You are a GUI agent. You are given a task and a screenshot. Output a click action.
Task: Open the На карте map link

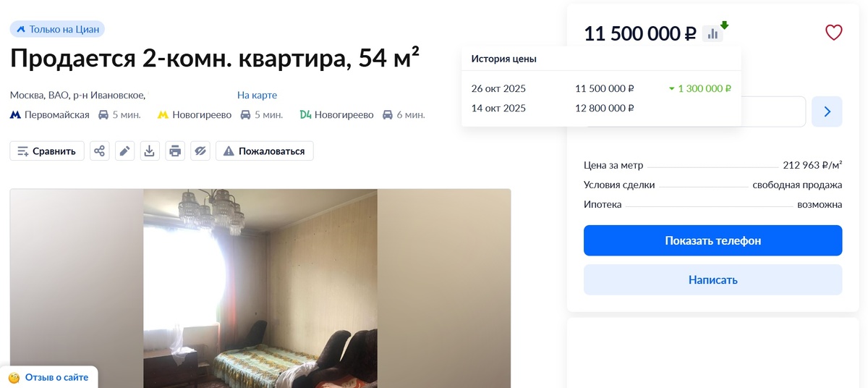257,95
